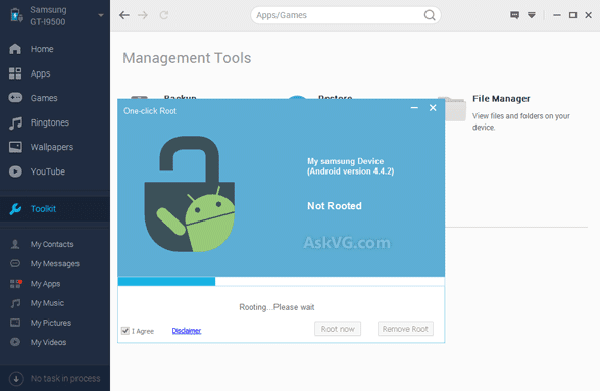Open My Music
The image size is (600, 391).
tap(47, 303)
